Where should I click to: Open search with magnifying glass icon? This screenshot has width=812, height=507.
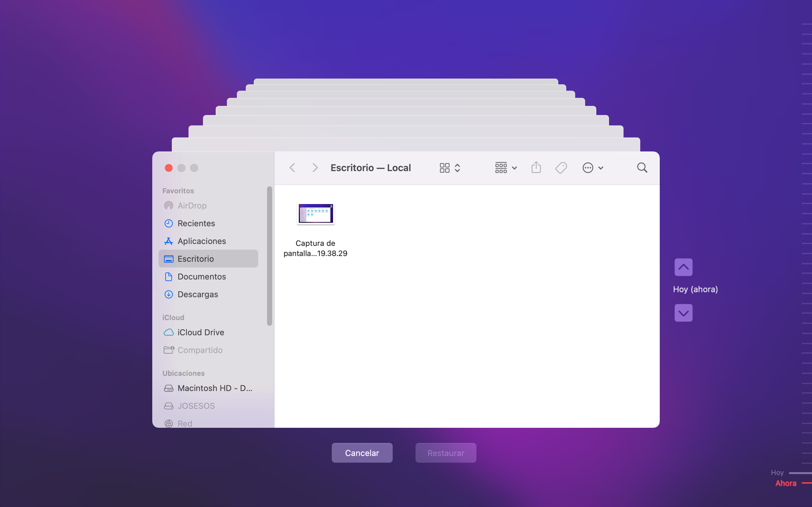click(x=642, y=168)
